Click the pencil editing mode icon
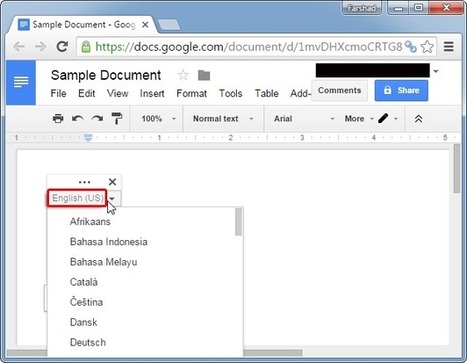The width and height of the screenshot is (467, 363). pos(383,118)
